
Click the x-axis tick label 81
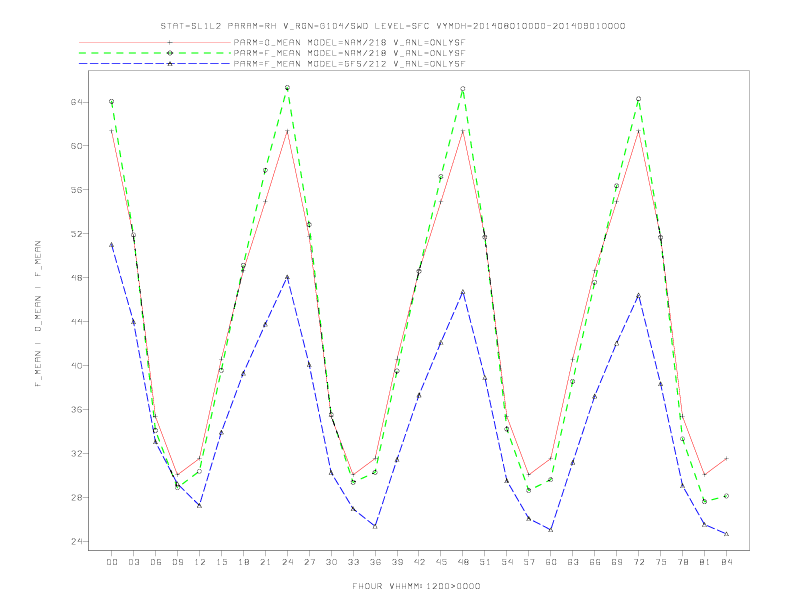(705, 562)
